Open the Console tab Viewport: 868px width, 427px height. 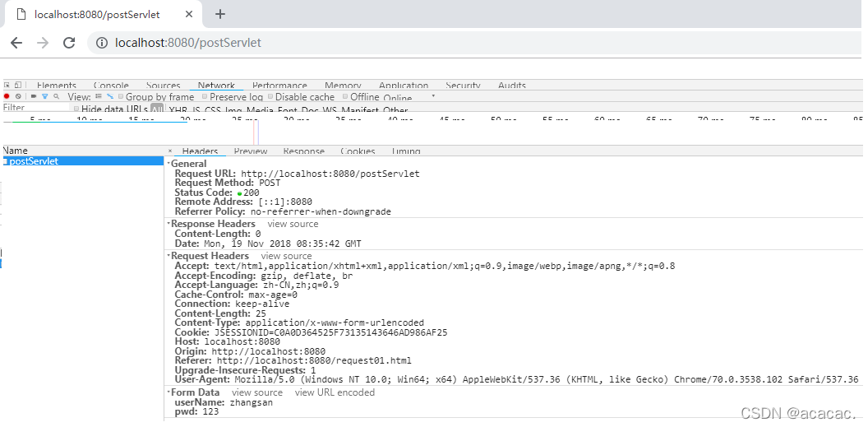click(111, 86)
